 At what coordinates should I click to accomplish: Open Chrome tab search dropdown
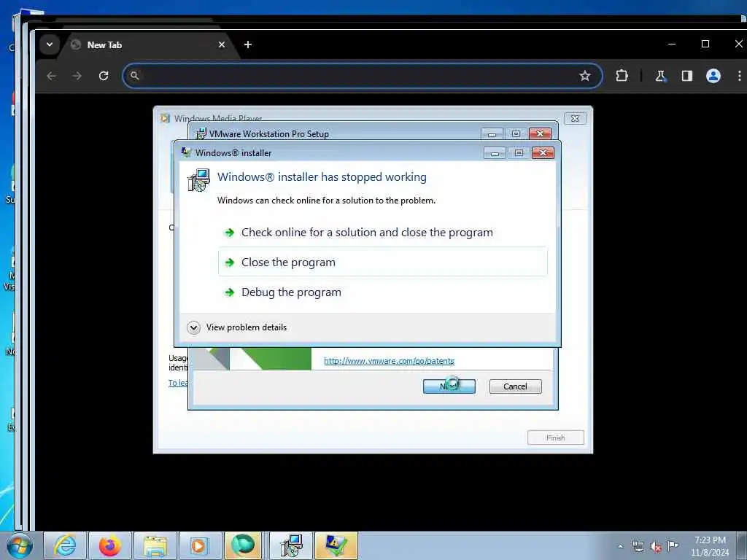click(x=50, y=44)
